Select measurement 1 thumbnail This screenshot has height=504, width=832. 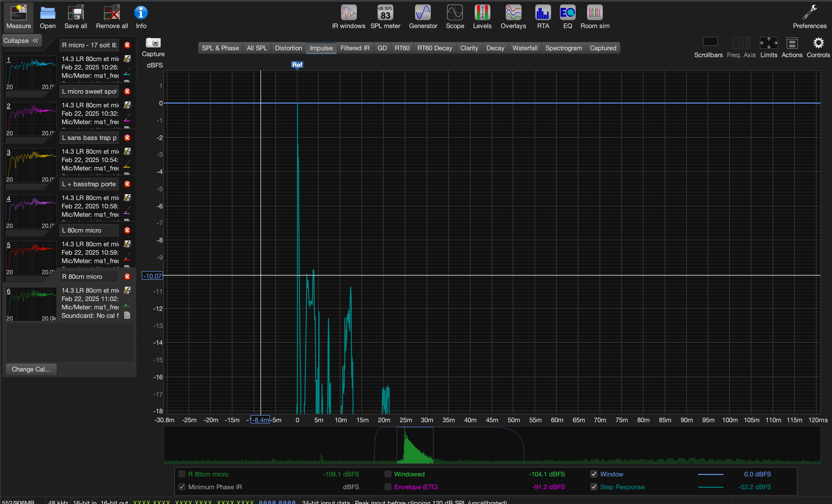(31, 73)
